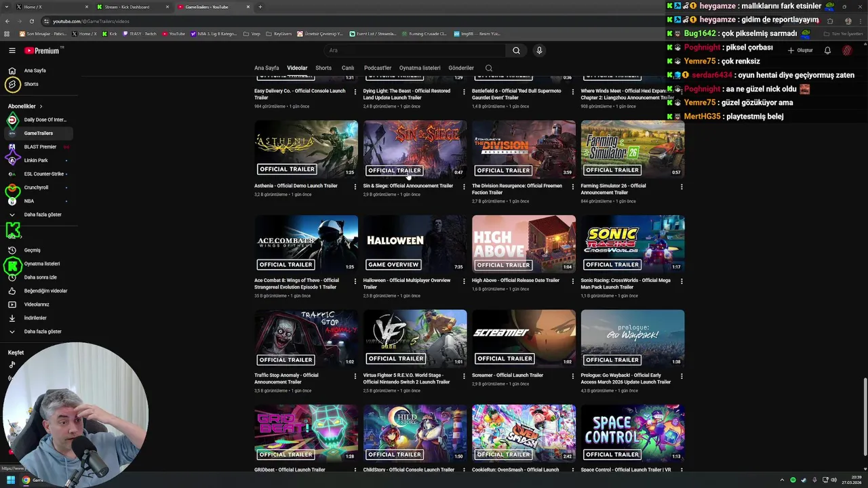Click the YouTube search input field
Screen dimensions: 868x488
tap(414, 50)
